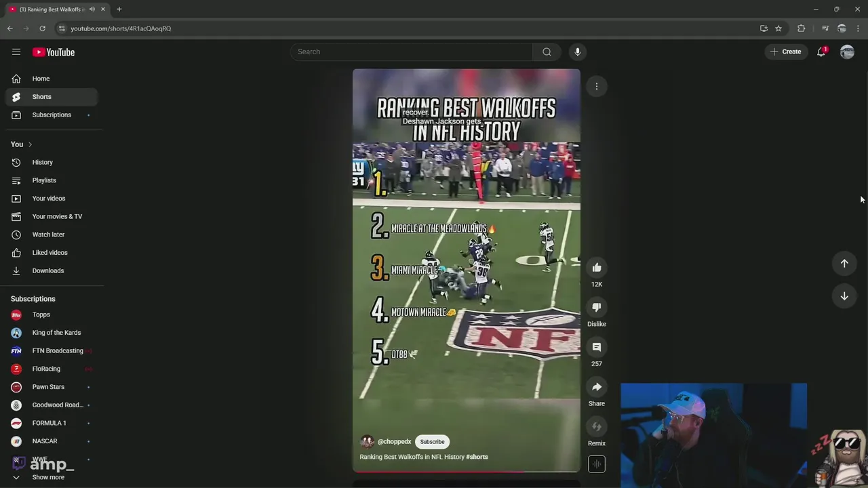868x488 pixels.
Task: Open Playlists page
Action: click(x=52, y=180)
